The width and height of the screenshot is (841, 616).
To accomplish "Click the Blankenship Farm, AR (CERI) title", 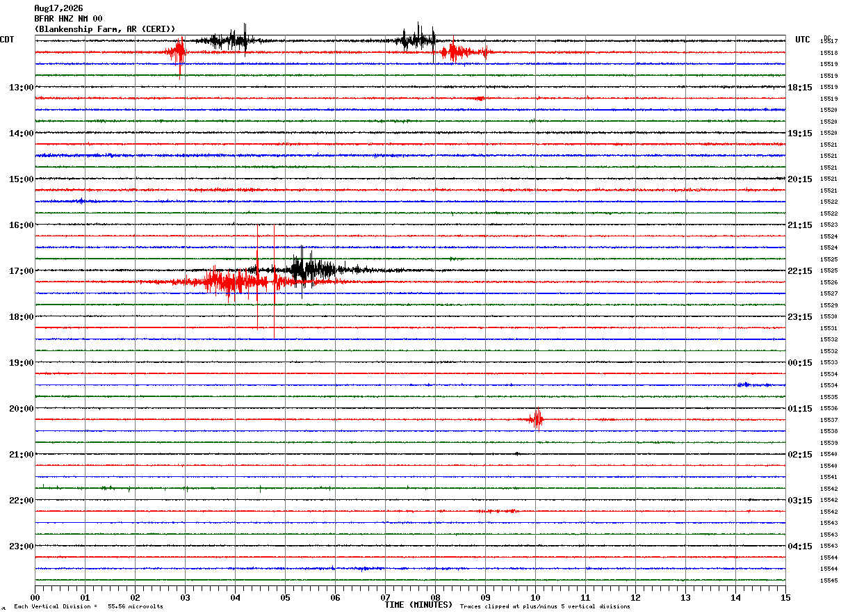I will point(105,29).
